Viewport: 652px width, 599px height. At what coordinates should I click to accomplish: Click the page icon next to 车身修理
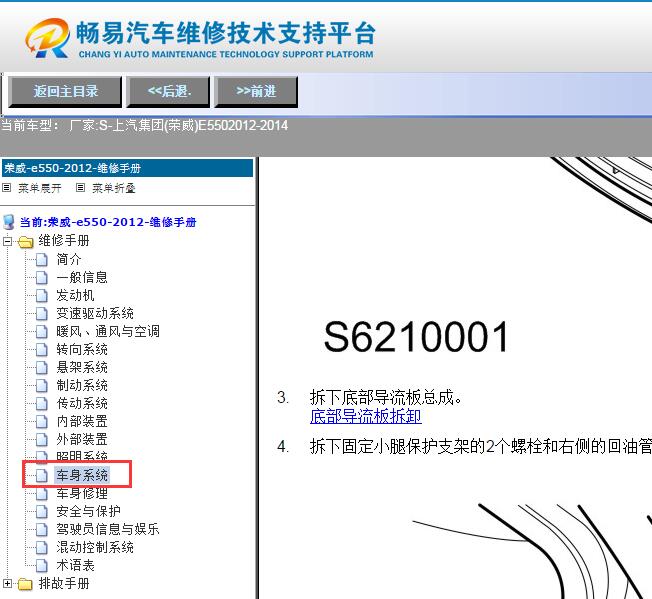coord(42,493)
